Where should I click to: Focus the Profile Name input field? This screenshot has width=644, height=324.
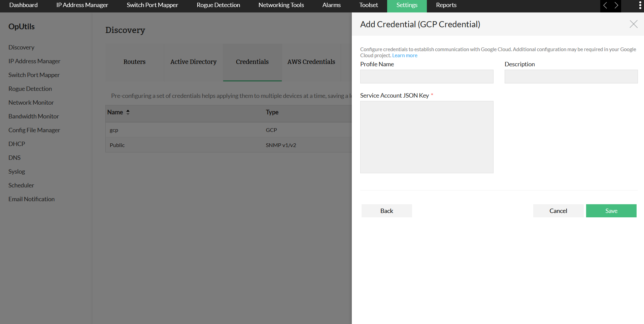pyautogui.click(x=427, y=76)
